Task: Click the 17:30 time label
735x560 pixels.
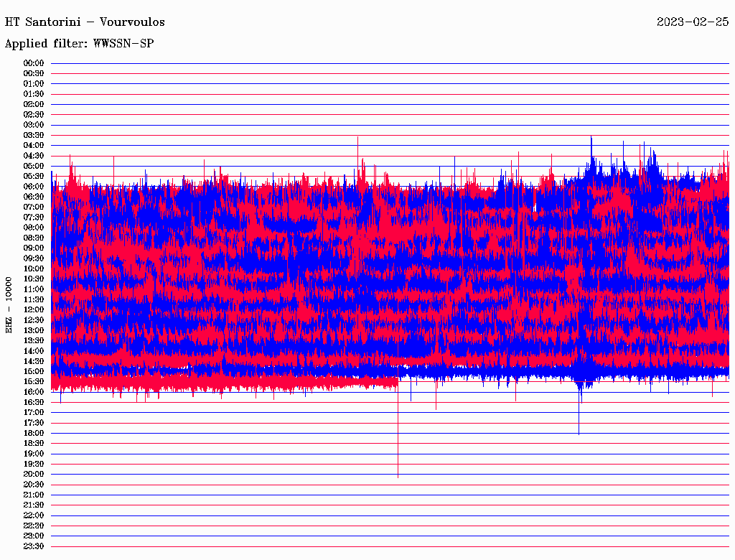Action: (x=34, y=423)
